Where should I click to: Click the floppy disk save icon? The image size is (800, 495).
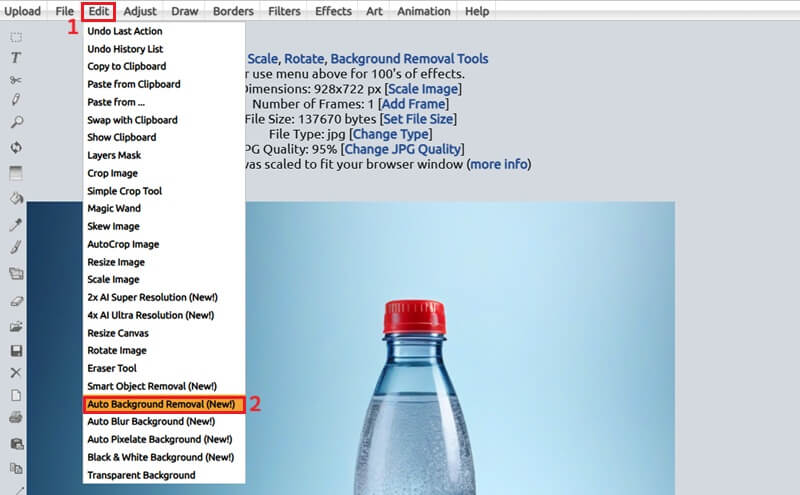click(16, 351)
